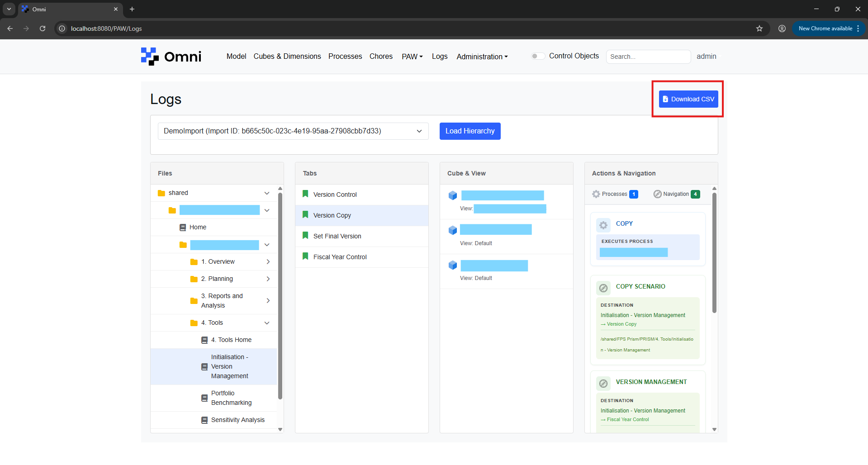Open a new browser tab
Screen dimensions: 868x465
[132, 9]
